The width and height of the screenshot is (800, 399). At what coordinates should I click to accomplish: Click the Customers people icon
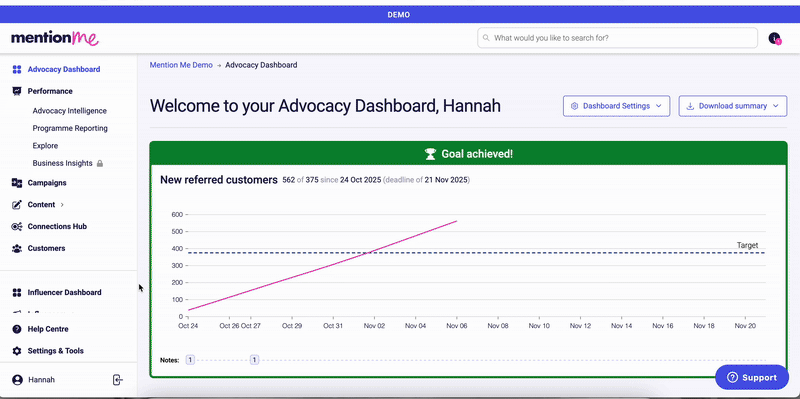tap(17, 248)
